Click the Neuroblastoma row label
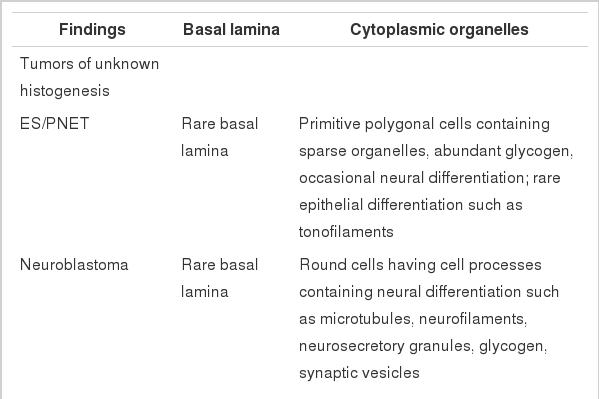 [74, 265]
